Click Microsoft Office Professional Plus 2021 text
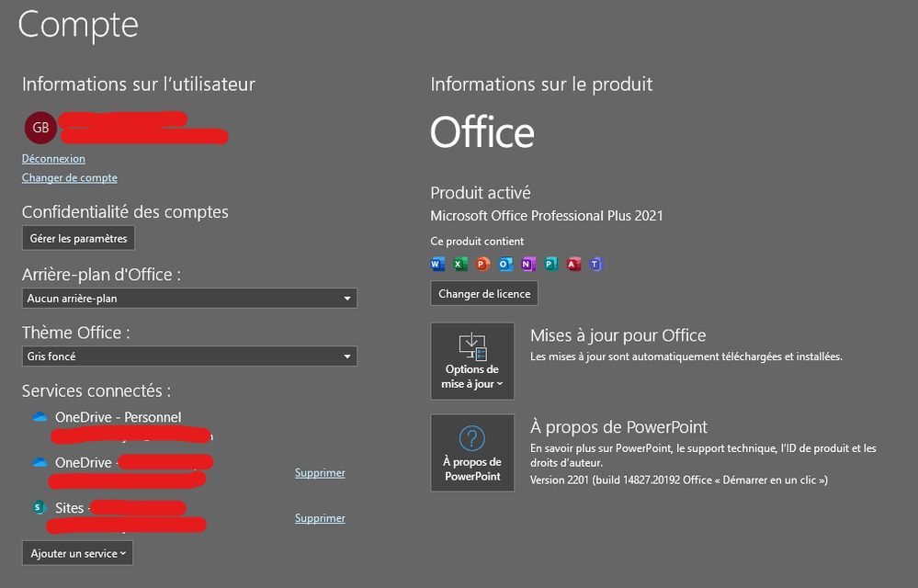 click(x=546, y=216)
